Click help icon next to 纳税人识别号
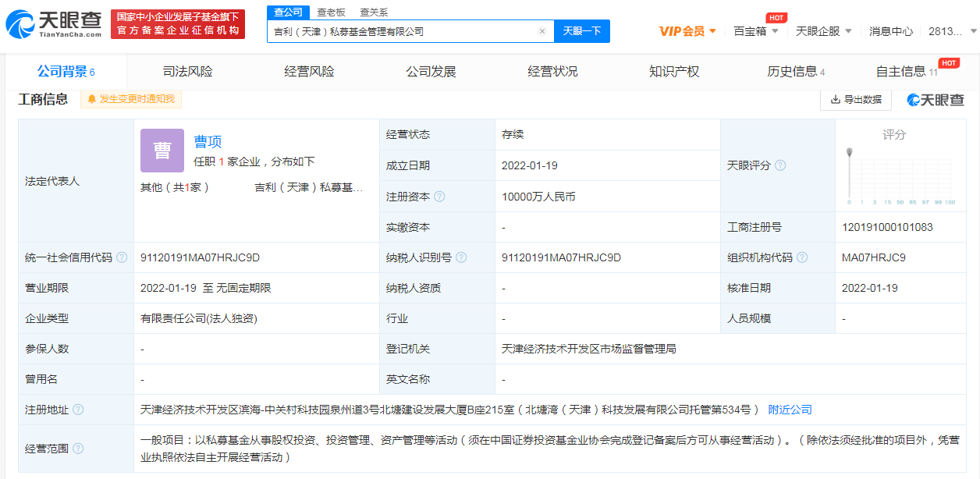The image size is (980, 479). 461,257
